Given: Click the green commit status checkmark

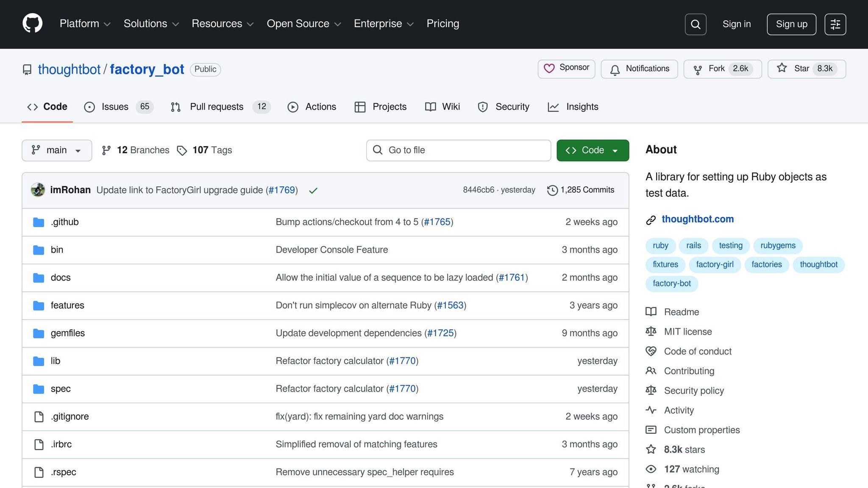Looking at the screenshot, I should pos(313,191).
